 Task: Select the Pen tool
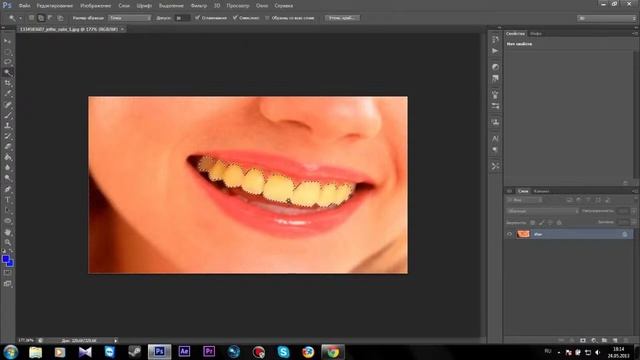click(x=7, y=189)
